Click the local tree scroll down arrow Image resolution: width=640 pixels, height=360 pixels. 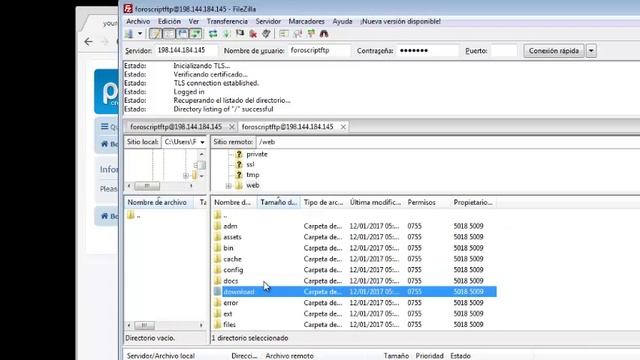pos(201,176)
